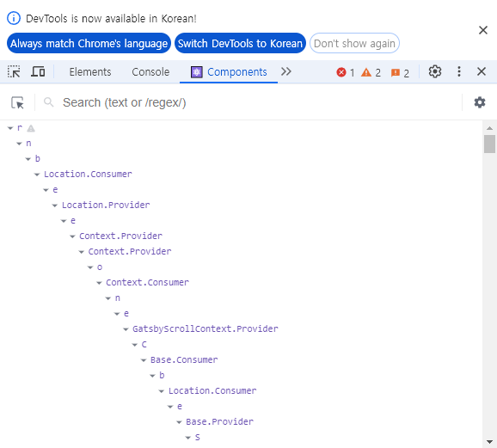497x448 pixels.
Task: Click Always match Chrome's language button
Action: (89, 43)
